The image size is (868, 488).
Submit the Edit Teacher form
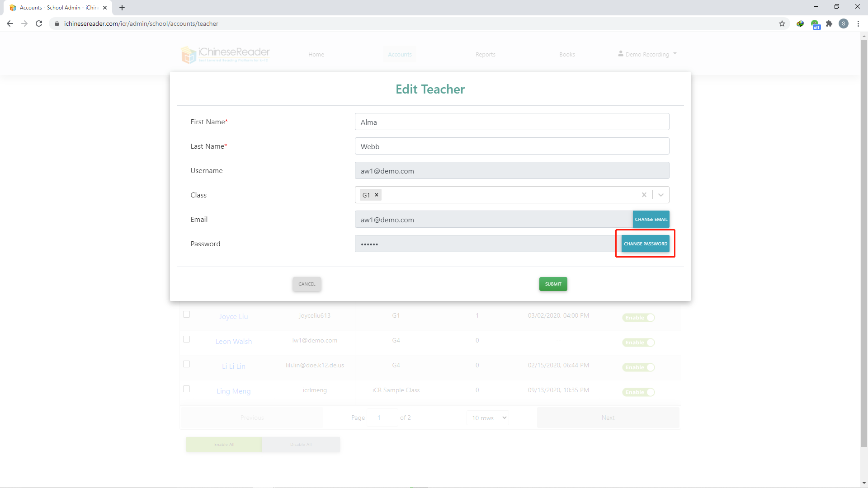(553, 284)
